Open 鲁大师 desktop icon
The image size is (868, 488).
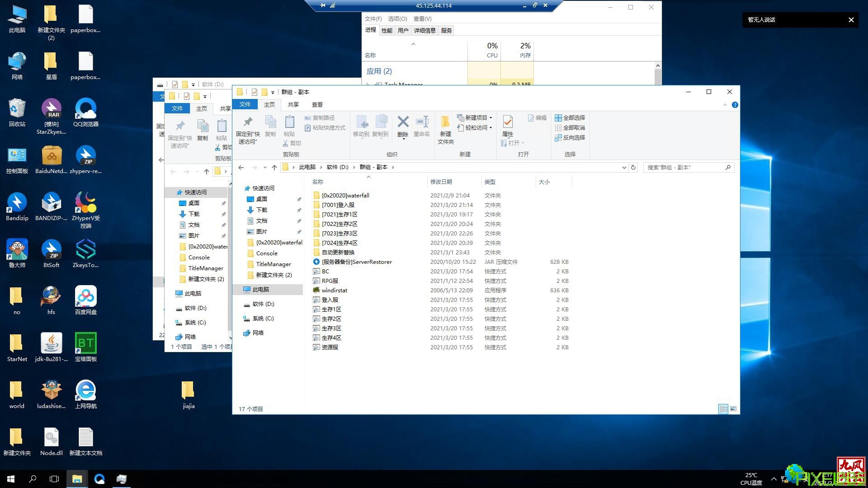(17, 253)
